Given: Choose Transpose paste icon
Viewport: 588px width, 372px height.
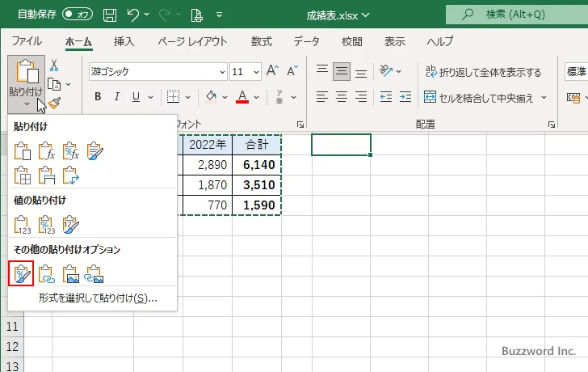Looking at the screenshot, I should click(x=71, y=175).
